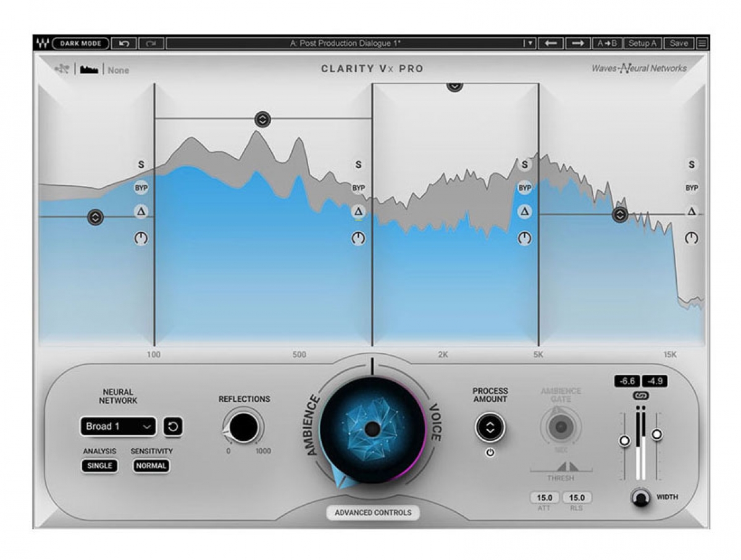
Task: Click the small knob on the second band
Action: tap(358, 238)
